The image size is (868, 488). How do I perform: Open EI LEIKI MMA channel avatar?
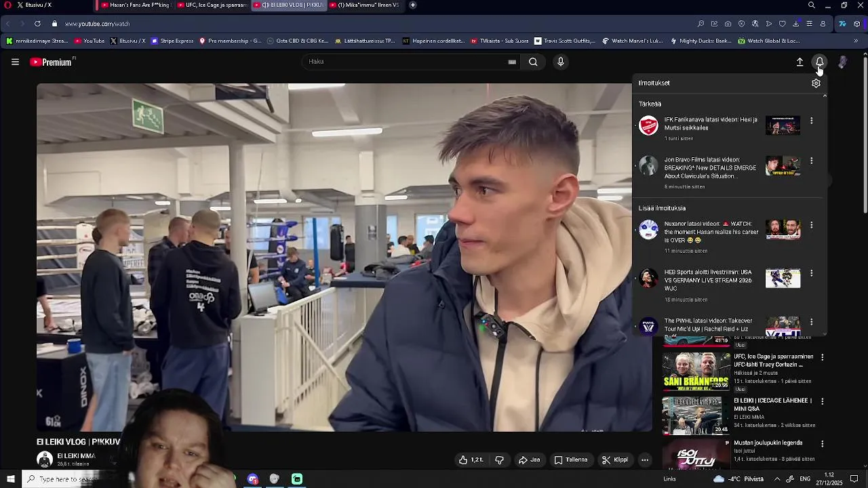(45, 460)
